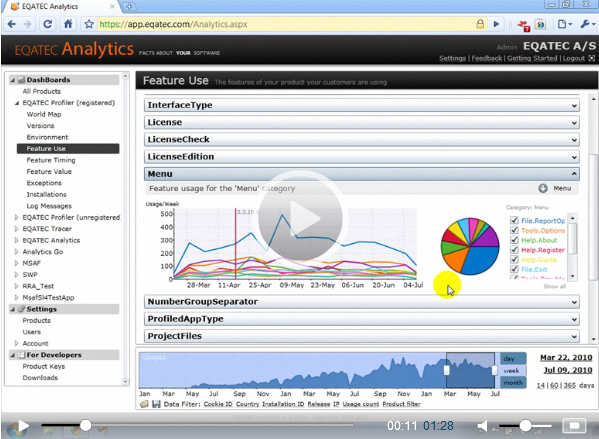Viewport: 599px width, 439px height.
Task: Select 365 days range link
Action: coord(570,385)
